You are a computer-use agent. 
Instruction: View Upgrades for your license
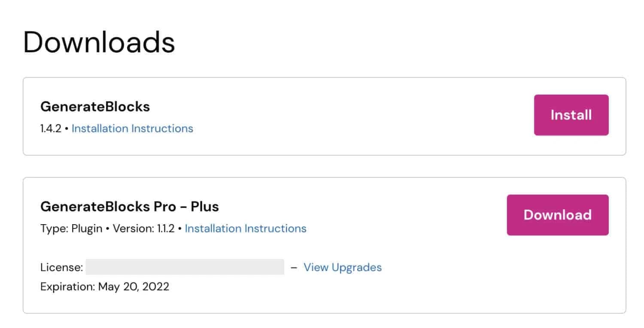pyautogui.click(x=343, y=267)
